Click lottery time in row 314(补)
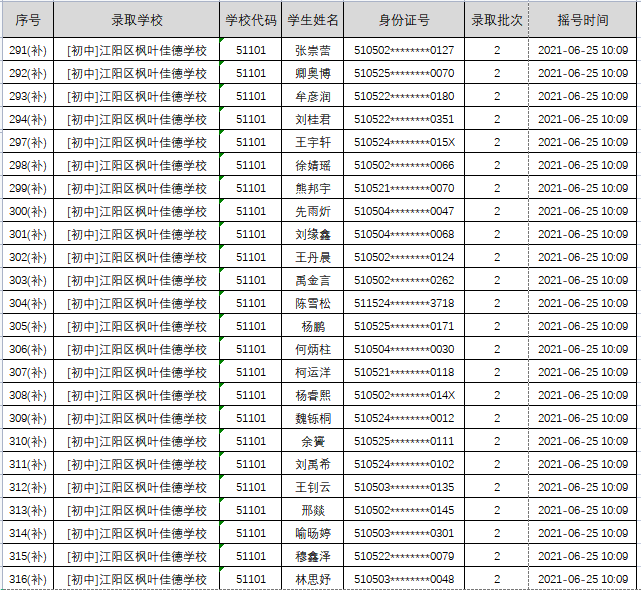Screen dimensions: 641x590 [583, 533]
